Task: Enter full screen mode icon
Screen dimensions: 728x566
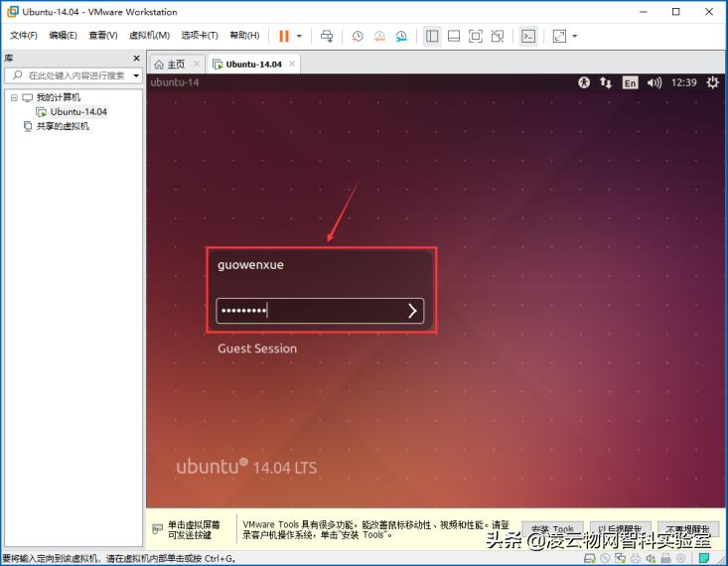Action: tap(476, 36)
